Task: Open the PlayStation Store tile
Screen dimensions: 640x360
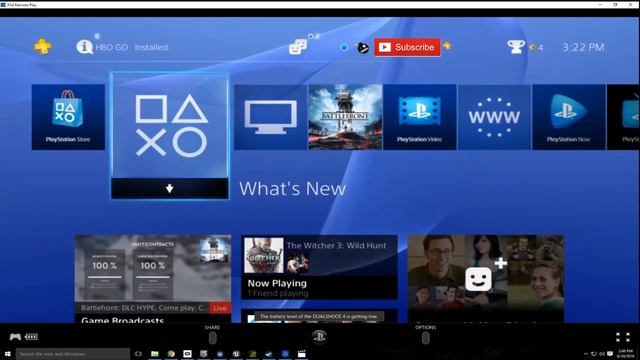Action: coord(68,117)
